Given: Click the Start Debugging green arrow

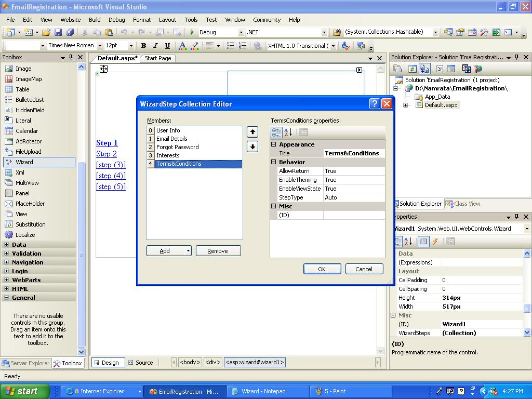Looking at the screenshot, I should (192, 32).
